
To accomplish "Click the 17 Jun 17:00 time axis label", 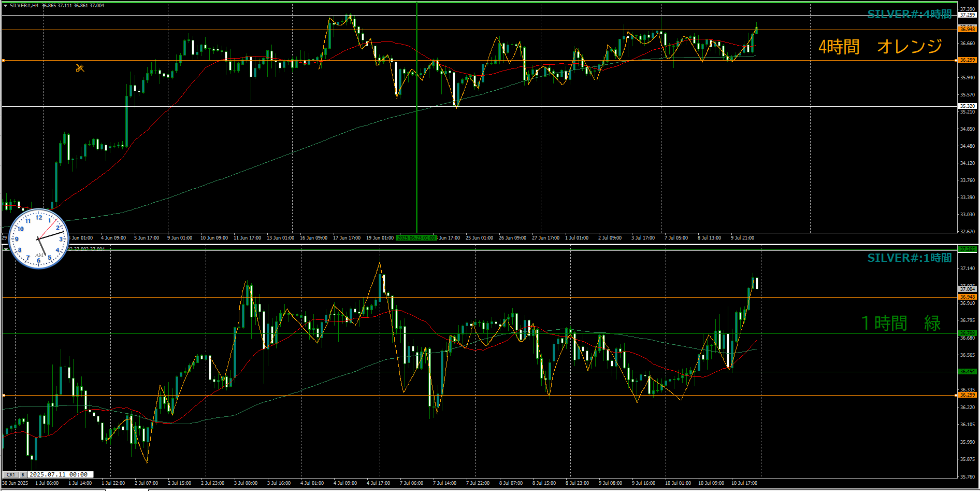I will click(347, 238).
